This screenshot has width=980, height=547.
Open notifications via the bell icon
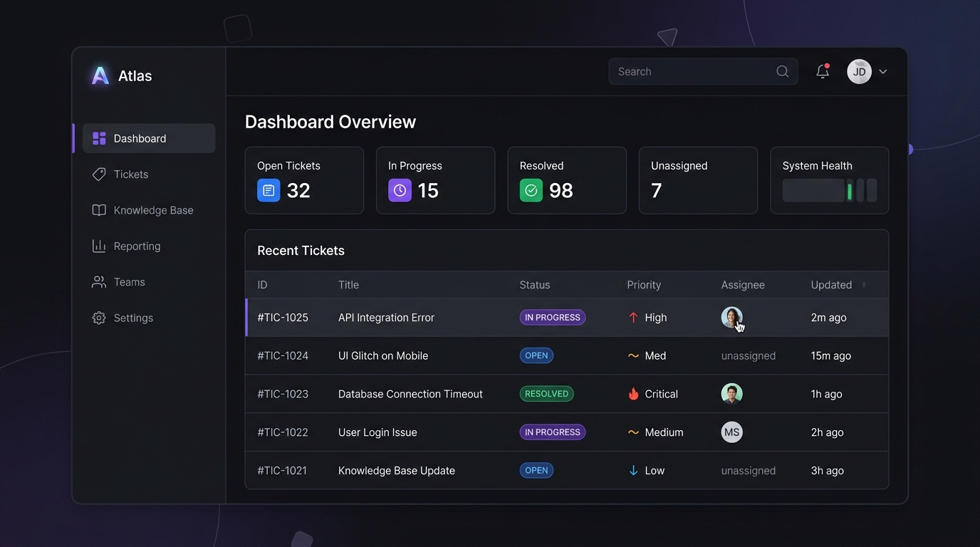pos(823,71)
